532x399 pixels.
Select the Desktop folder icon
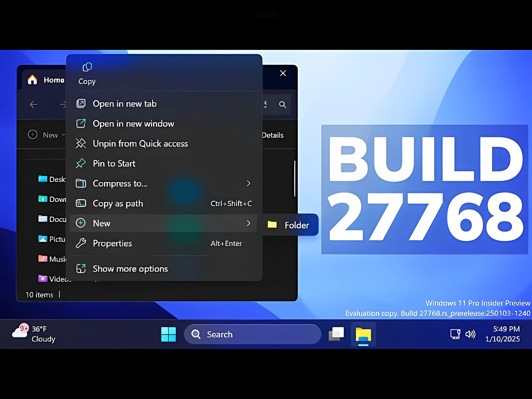[x=43, y=179]
